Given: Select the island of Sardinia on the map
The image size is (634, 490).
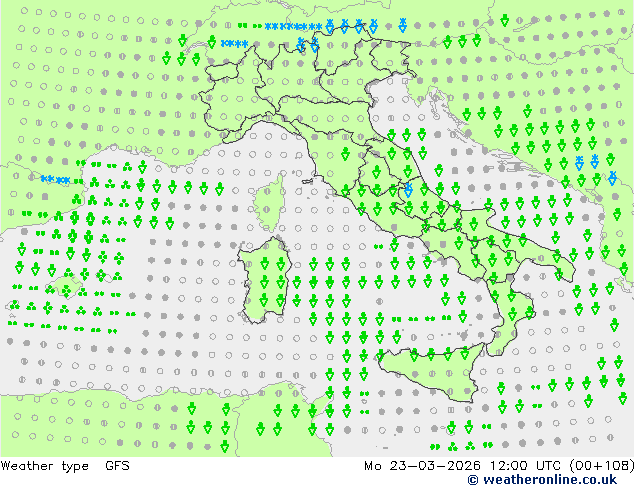Looking at the screenshot, I should tap(264, 280).
